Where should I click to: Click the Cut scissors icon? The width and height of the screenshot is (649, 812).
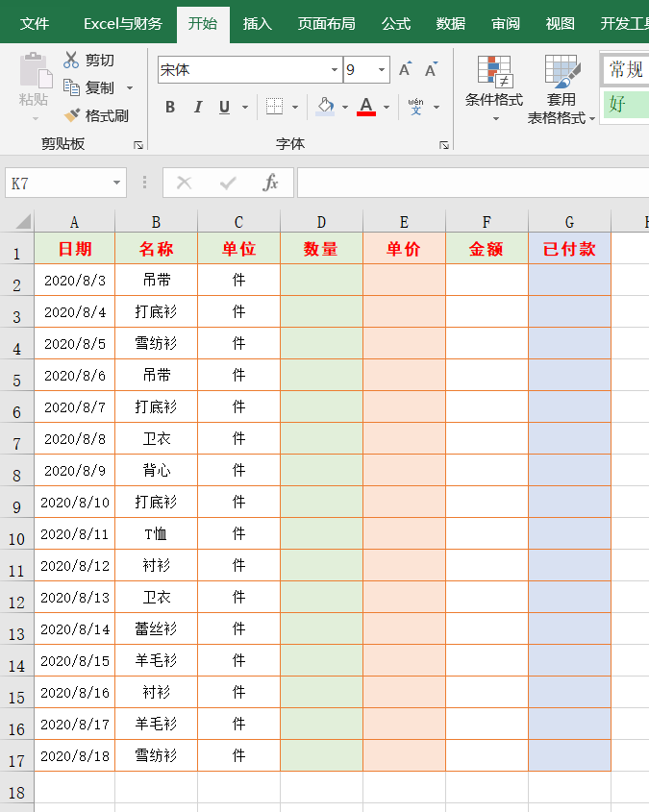pos(71,61)
